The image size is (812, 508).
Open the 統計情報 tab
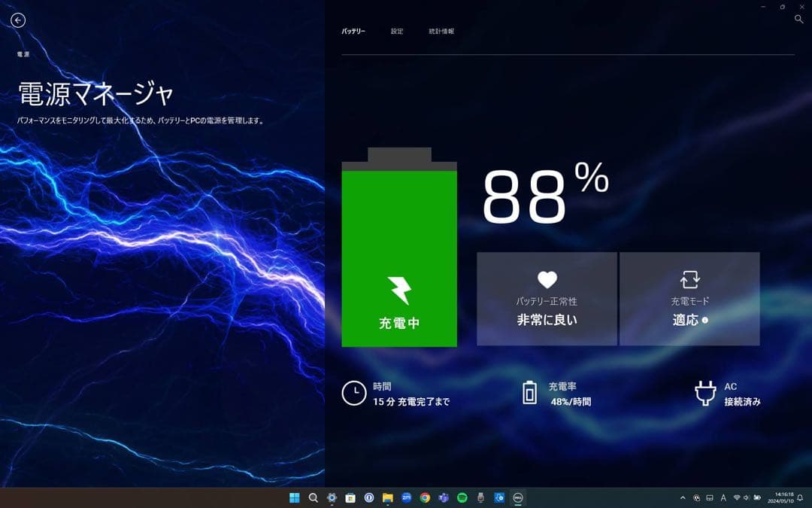pos(442,31)
